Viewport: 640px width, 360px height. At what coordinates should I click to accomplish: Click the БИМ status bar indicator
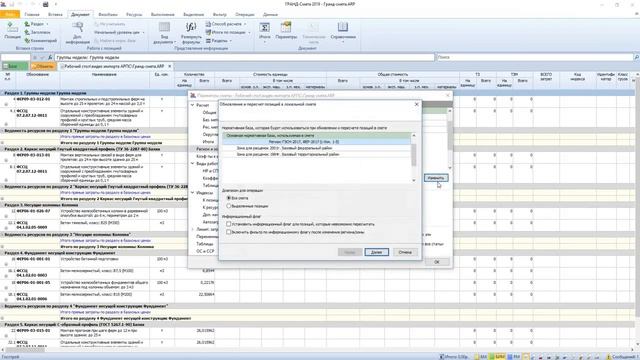click(498, 357)
